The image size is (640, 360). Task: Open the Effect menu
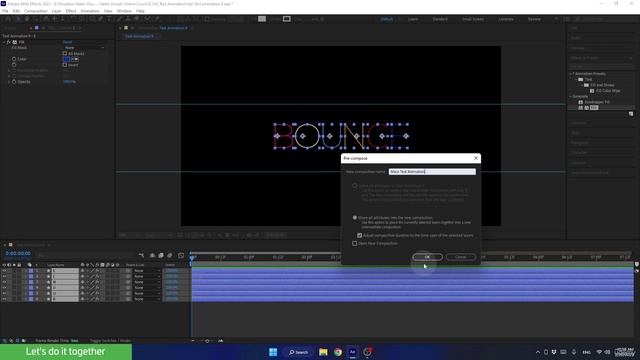coord(71,11)
